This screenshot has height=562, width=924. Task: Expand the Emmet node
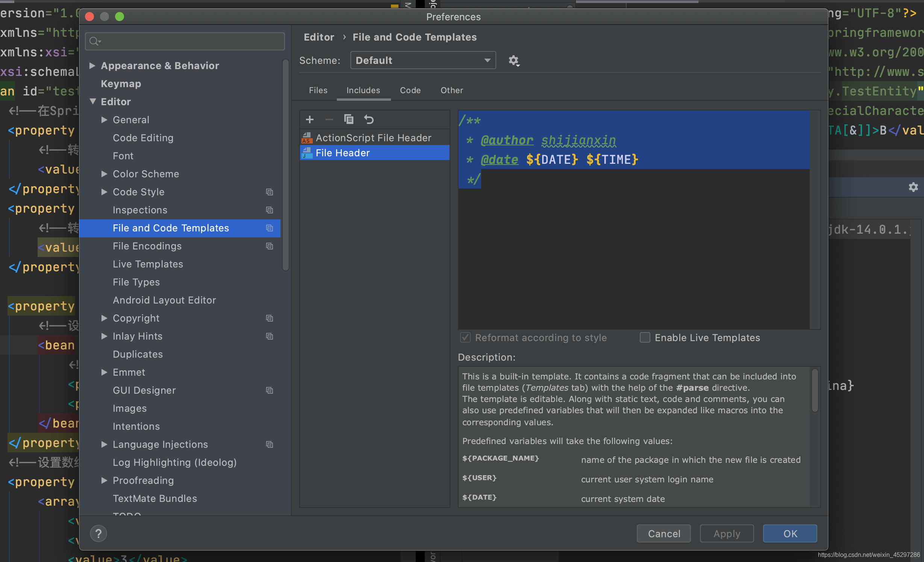[105, 372]
